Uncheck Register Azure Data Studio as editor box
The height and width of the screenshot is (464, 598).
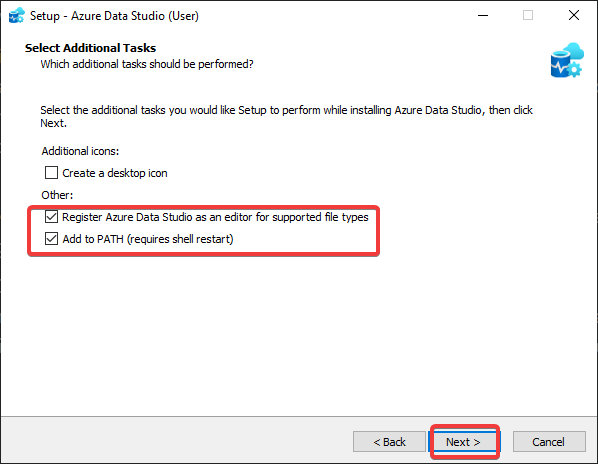click(51, 217)
